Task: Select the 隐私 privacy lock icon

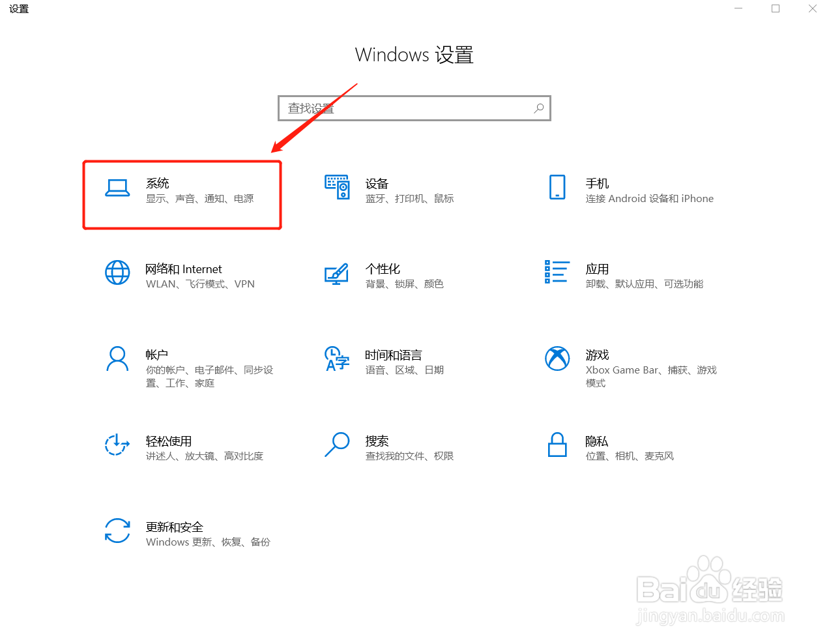Action: pyautogui.click(x=557, y=445)
